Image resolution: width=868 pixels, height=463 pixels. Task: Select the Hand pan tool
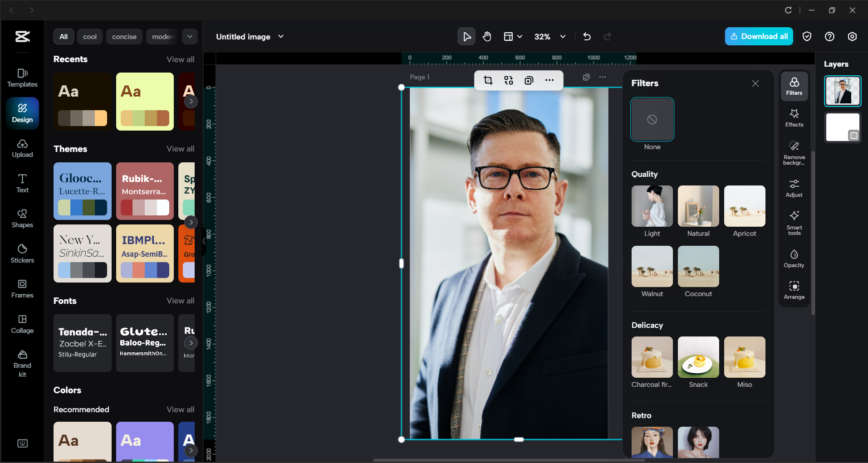point(487,36)
